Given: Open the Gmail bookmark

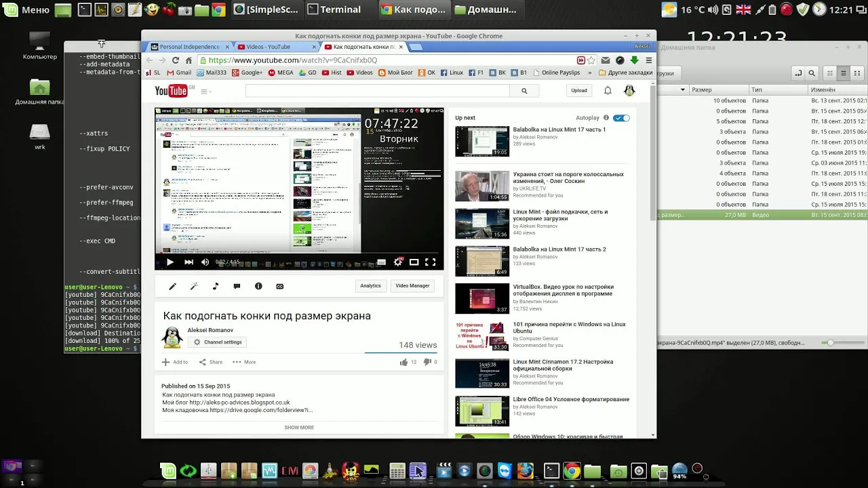Looking at the screenshot, I should pos(178,73).
